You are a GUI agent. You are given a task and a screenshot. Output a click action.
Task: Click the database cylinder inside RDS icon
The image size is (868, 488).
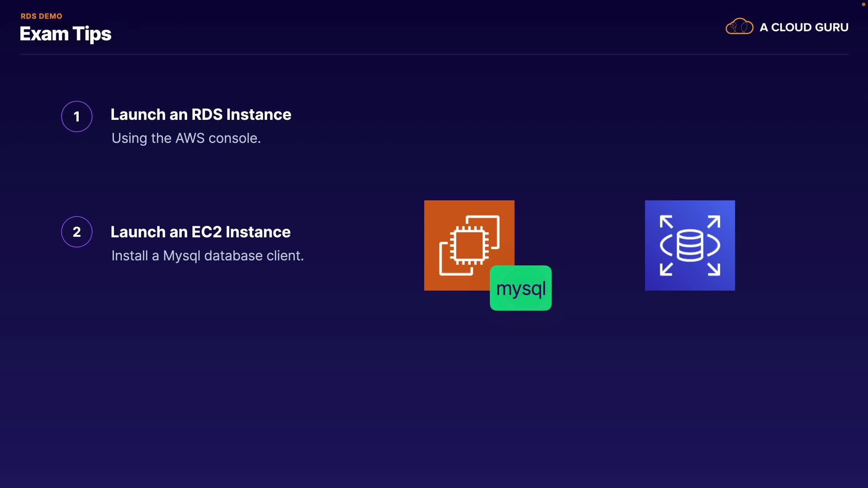690,245
